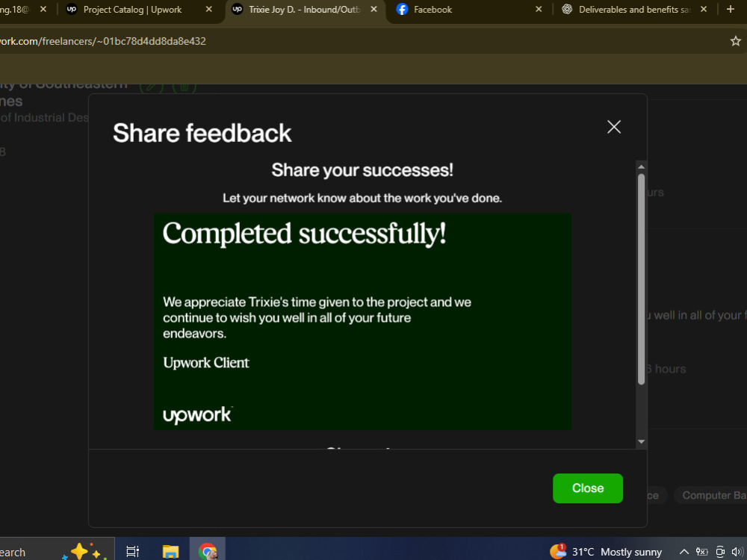This screenshot has width=747, height=560.
Task: Click the 'Share your successes!' heading
Action: point(362,170)
